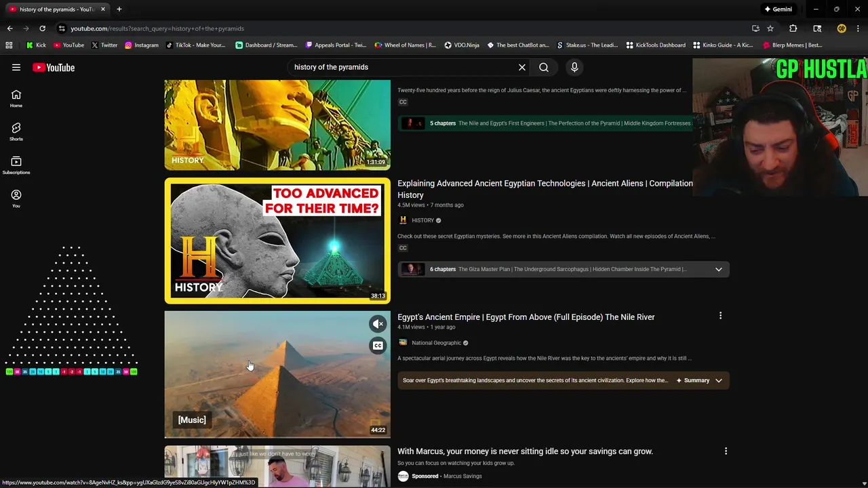
Task: Click the address bar URL
Action: coord(157,28)
